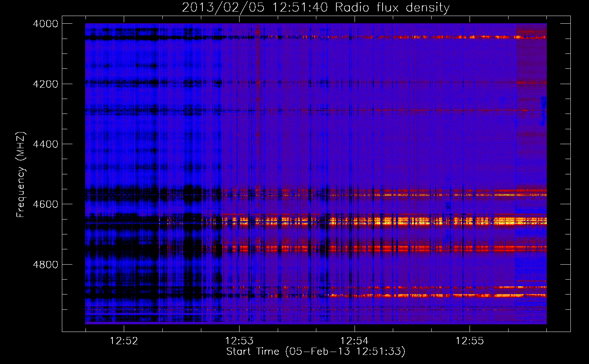This screenshot has width=589, height=364.
Task: Click the plot title '2013/02/05 12:51:40 Radio flux density'
Action: point(316,8)
